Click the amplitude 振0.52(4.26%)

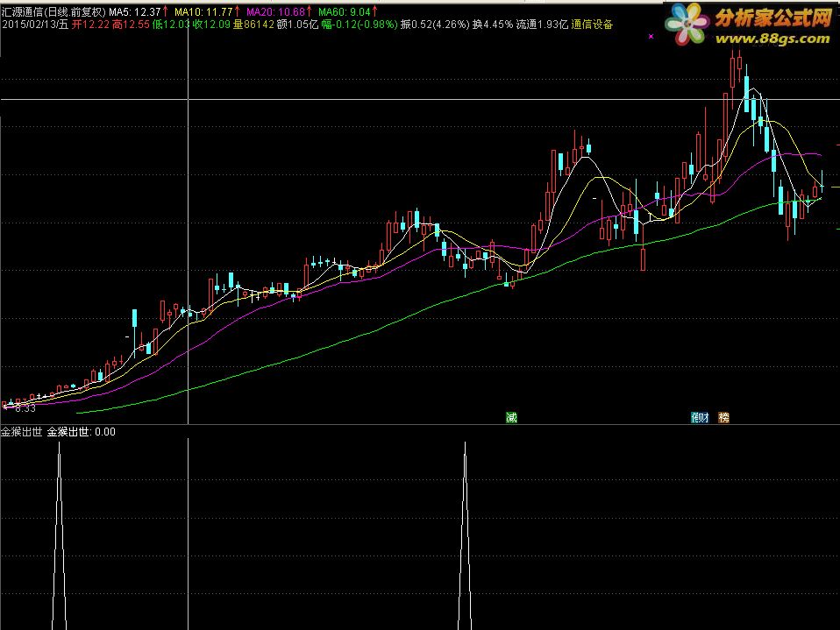(x=435, y=25)
